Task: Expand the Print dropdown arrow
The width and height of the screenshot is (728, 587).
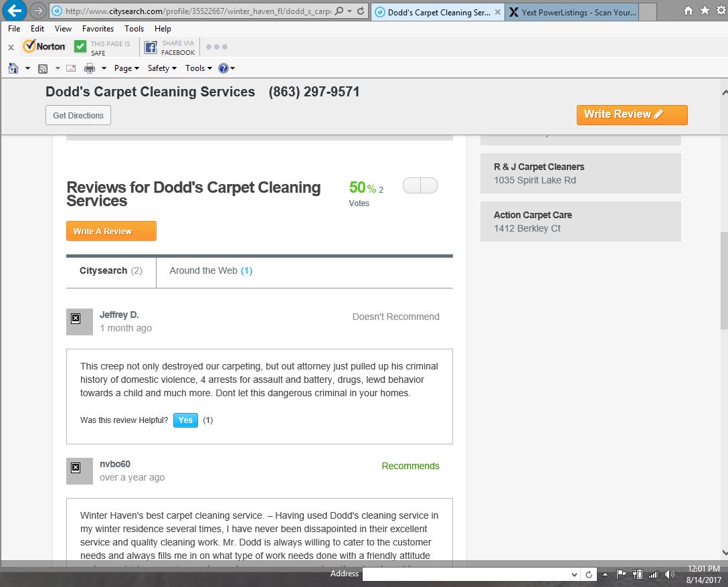Action: point(104,68)
